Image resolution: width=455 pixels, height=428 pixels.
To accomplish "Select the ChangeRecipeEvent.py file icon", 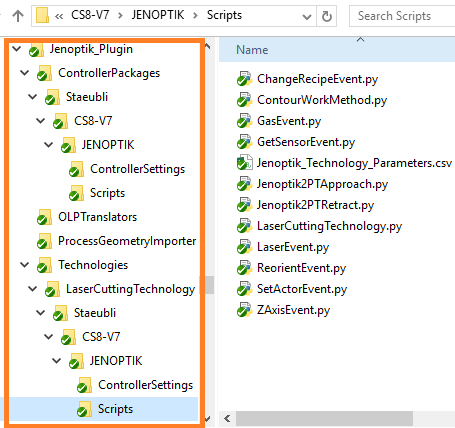I will click(x=244, y=79).
